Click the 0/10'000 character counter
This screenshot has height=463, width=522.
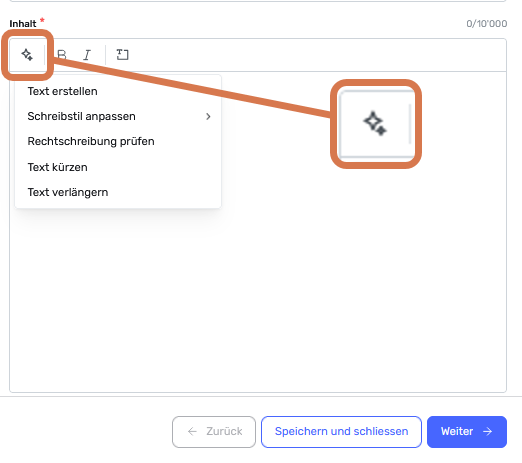487,24
